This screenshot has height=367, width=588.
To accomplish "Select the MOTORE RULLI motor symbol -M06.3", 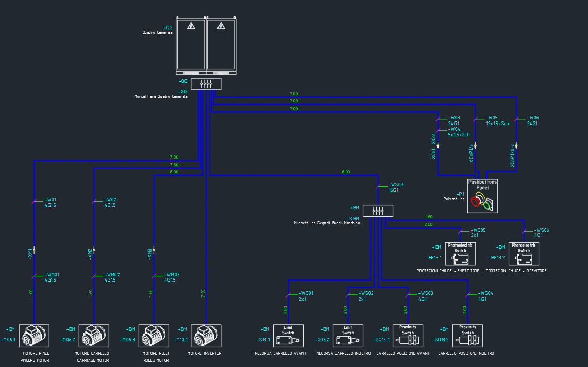I will coord(154,335).
